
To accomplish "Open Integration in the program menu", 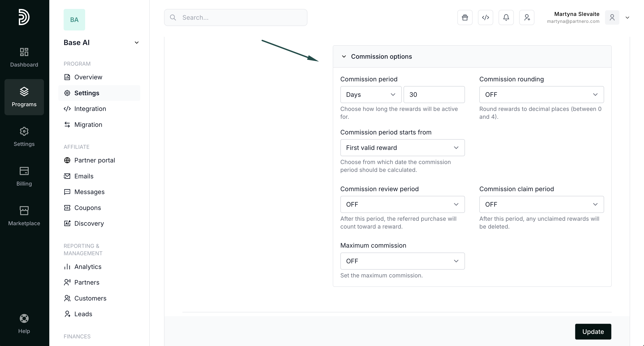I will (90, 109).
